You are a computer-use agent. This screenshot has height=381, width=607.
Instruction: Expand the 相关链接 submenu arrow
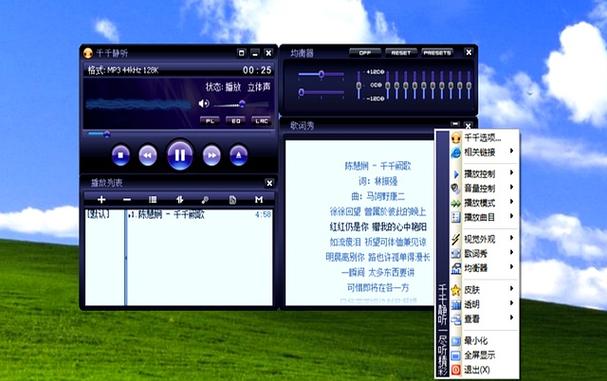pyautogui.click(x=512, y=151)
